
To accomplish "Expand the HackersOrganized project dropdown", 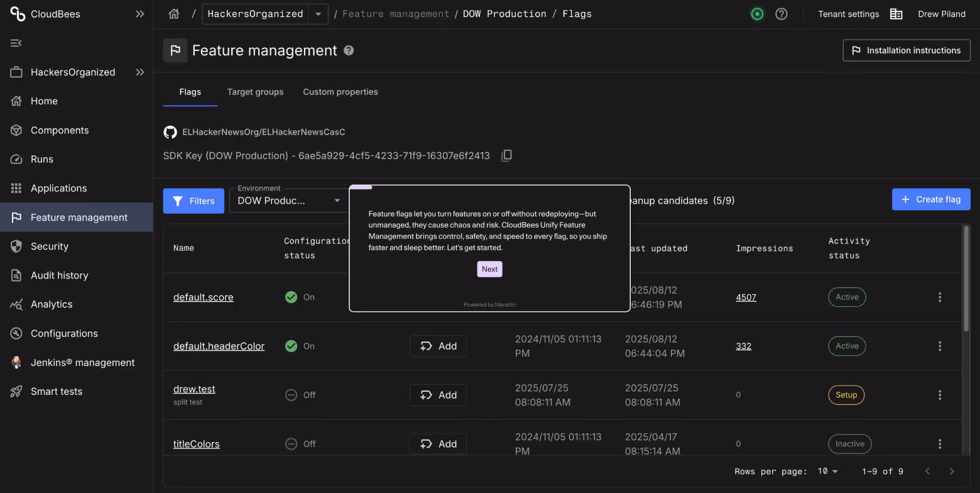I will coord(318,14).
